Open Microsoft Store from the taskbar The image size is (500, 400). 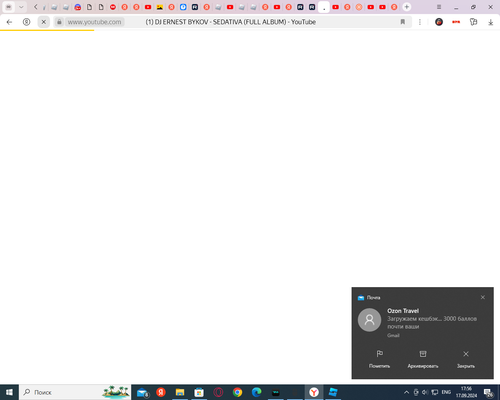pos(199,392)
